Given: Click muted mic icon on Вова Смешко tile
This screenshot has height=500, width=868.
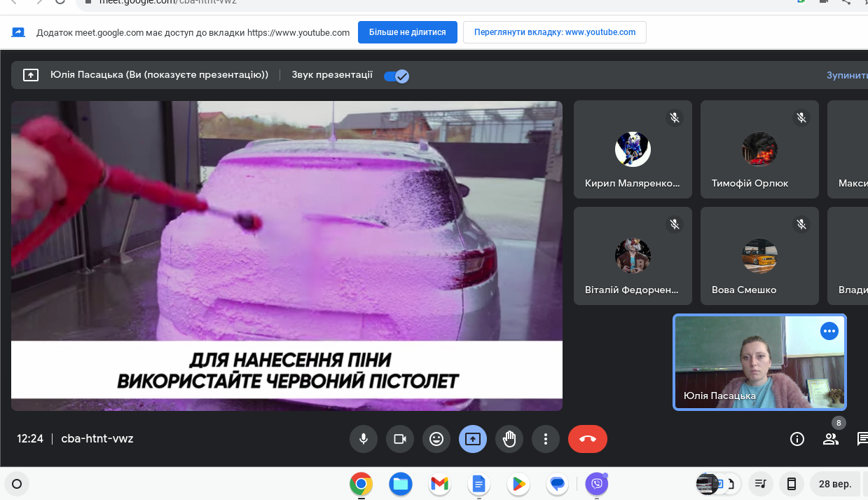Looking at the screenshot, I should (801, 224).
